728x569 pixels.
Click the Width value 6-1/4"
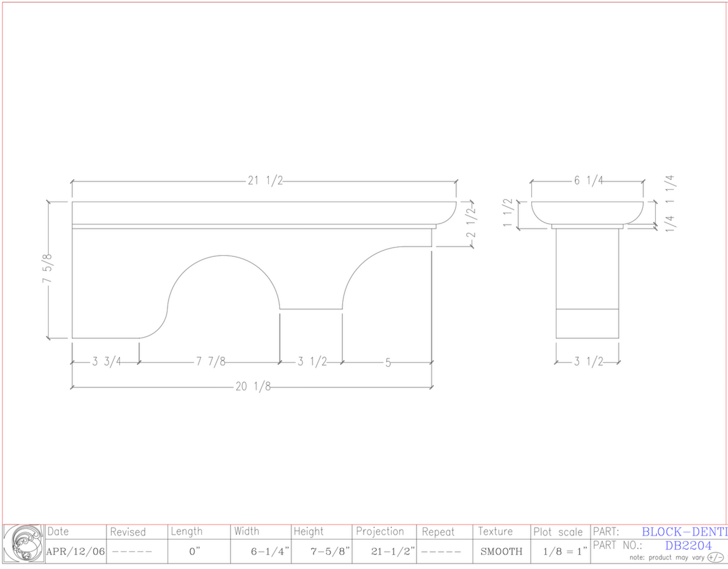click(269, 551)
